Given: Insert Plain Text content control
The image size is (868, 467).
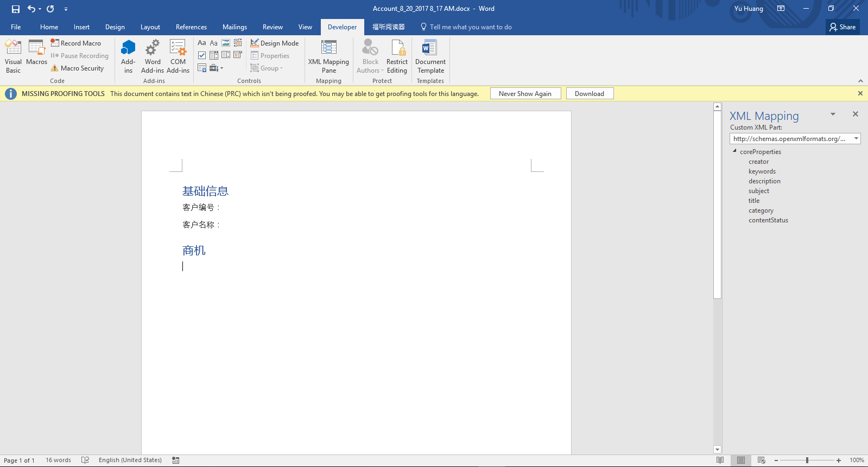Looking at the screenshot, I should [x=214, y=43].
